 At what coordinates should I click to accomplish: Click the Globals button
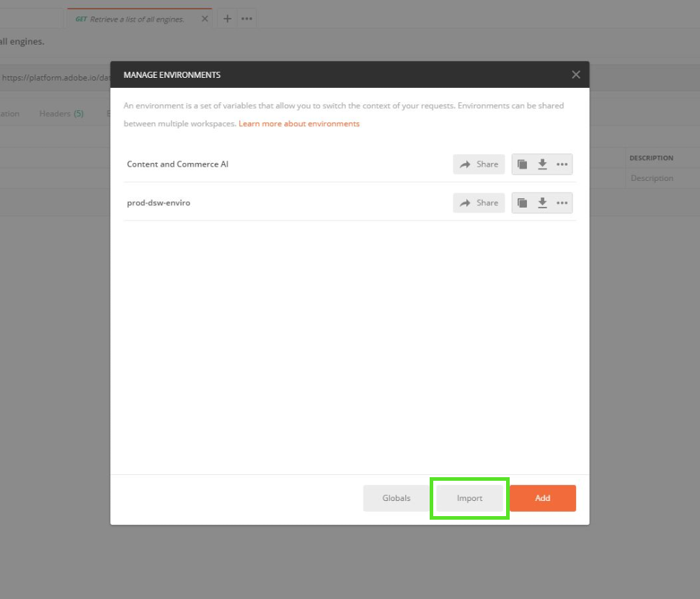396,498
